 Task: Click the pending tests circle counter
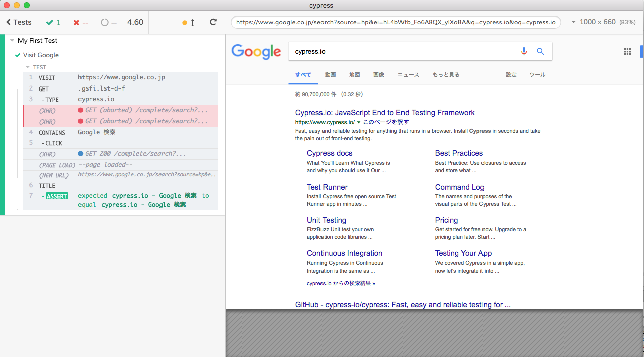109,22
